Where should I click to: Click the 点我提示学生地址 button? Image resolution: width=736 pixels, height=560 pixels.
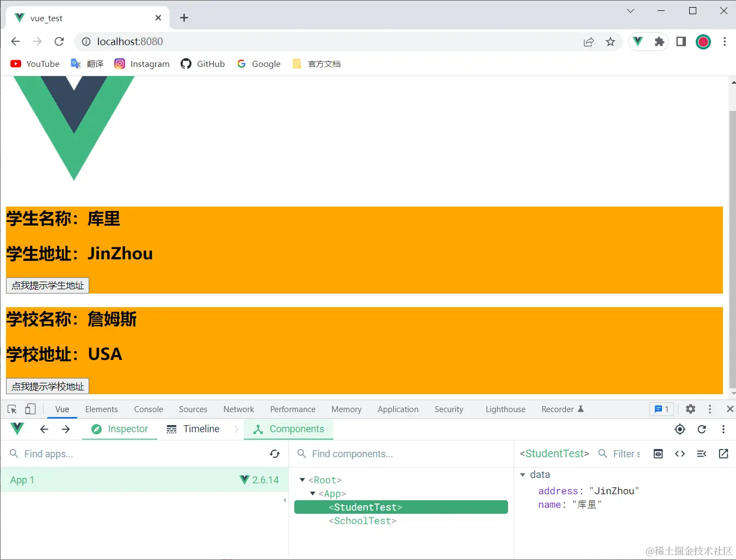click(x=47, y=285)
